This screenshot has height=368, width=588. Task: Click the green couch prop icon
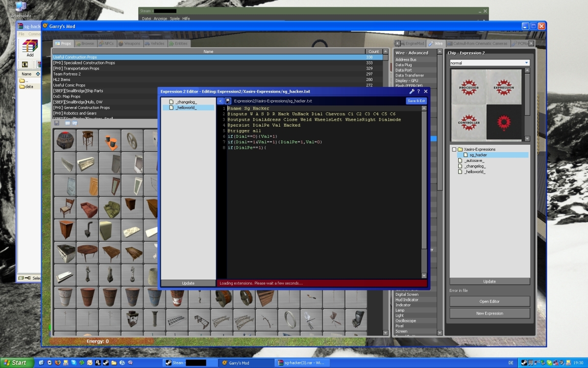pyautogui.click(x=110, y=208)
